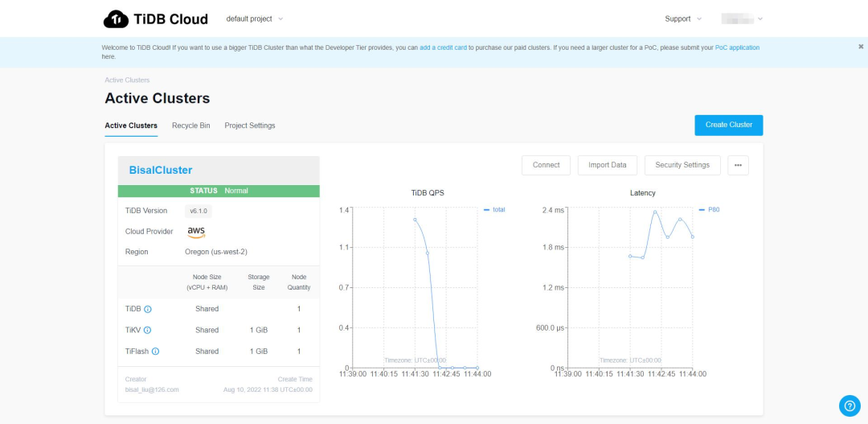Click the TiDB Cloud logo icon
This screenshot has height=424, width=868.
(x=116, y=19)
